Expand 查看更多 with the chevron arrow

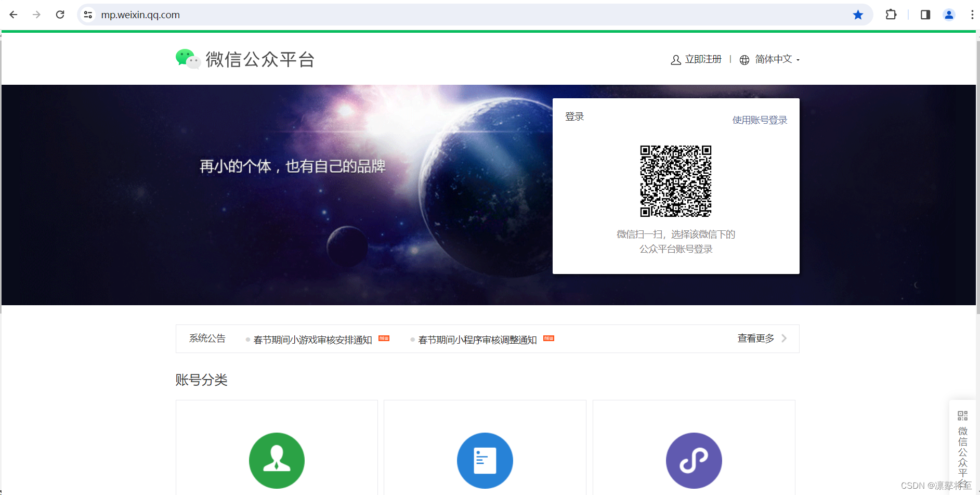[x=783, y=338]
